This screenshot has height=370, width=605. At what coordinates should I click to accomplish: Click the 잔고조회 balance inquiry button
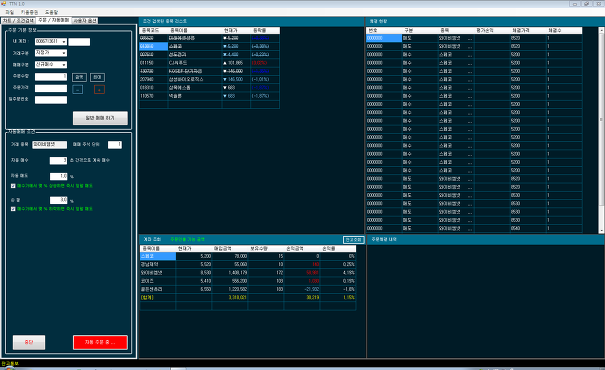(x=353, y=240)
